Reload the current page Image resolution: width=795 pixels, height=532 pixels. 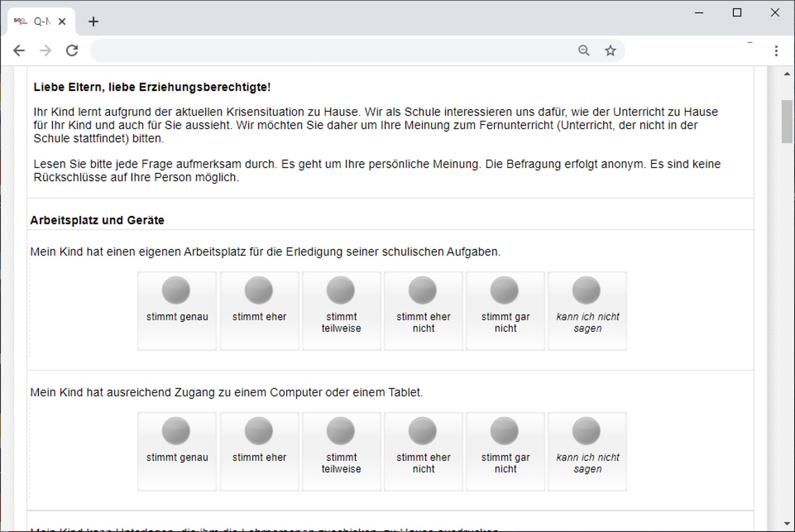pyautogui.click(x=72, y=50)
